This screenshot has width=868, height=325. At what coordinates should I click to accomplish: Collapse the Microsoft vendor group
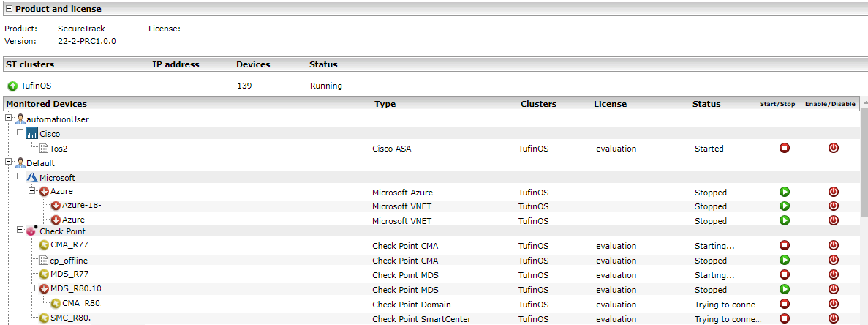[x=20, y=177]
